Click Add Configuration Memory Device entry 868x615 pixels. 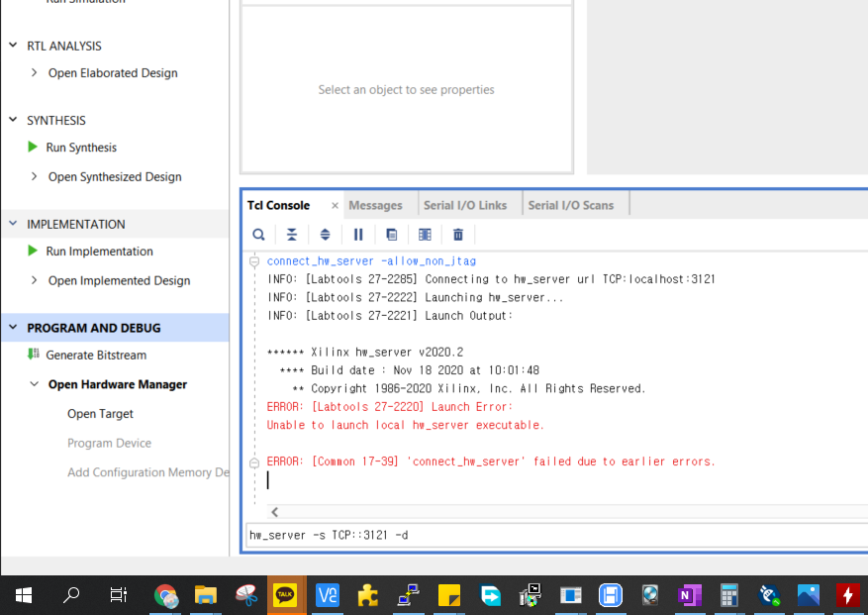[x=147, y=472]
